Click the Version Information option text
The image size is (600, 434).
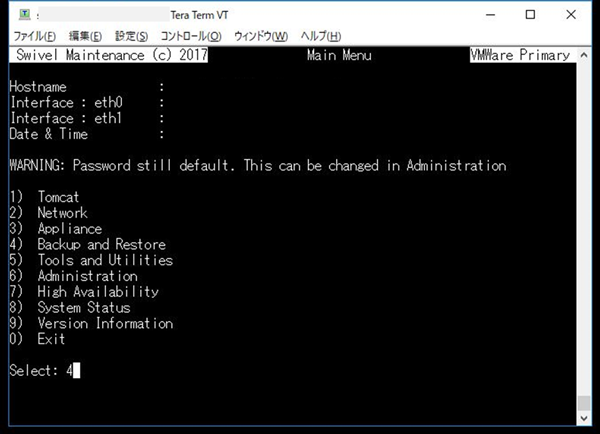click(x=105, y=323)
